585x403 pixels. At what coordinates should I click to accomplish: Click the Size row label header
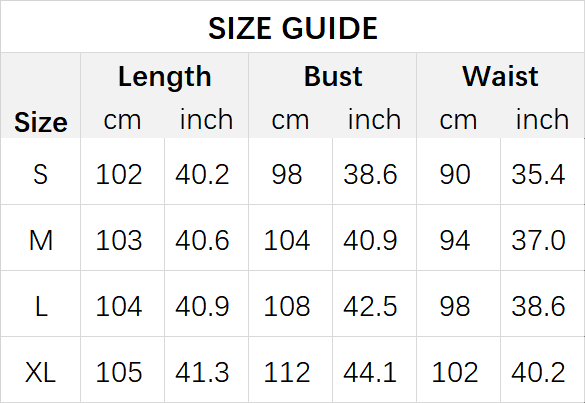tap(41, 122)
